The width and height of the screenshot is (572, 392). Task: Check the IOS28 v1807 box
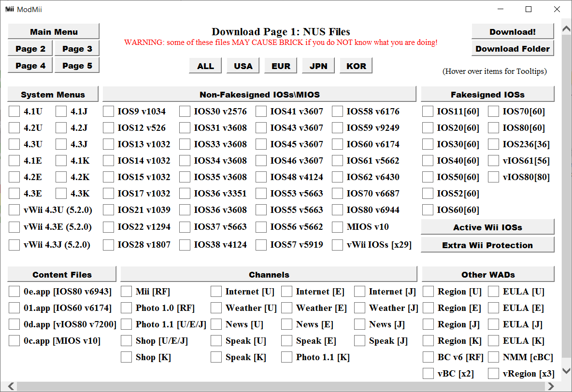[108, 244]
